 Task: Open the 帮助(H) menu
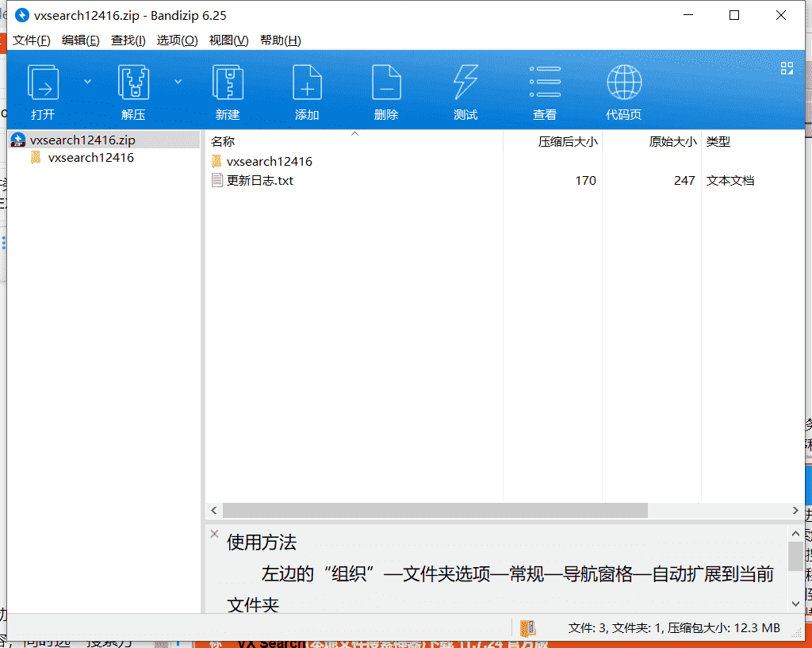point(280,40)
